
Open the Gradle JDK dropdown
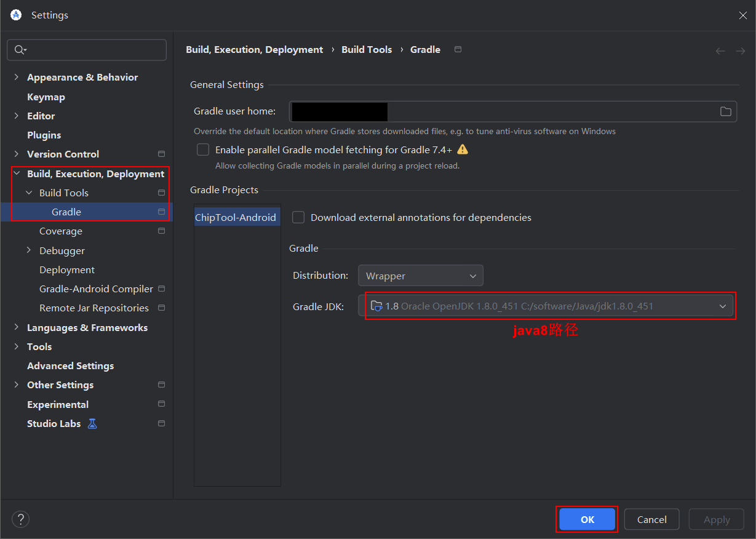coord(547,306)
